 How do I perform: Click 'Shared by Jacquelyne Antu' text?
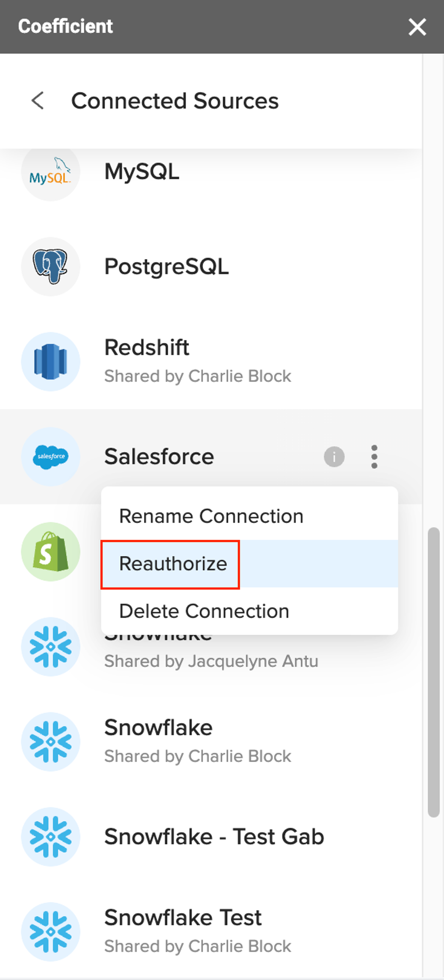point(211,661)
